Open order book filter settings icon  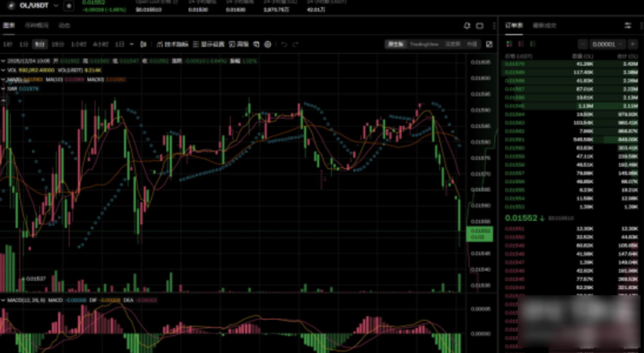pos(628,25)
